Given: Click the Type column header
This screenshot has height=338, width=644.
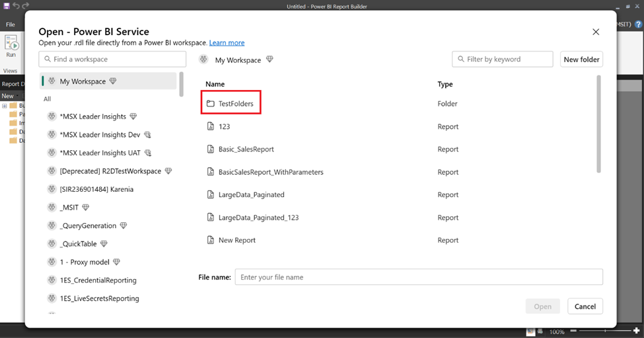Looking at the screenshot, I should pos(445,84).
